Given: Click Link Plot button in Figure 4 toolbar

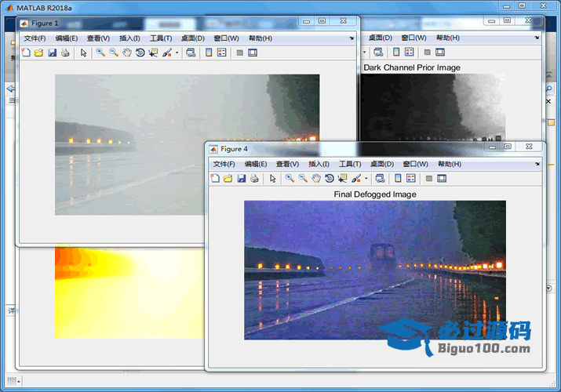Looking at the screenshot, I should (380, 179).
